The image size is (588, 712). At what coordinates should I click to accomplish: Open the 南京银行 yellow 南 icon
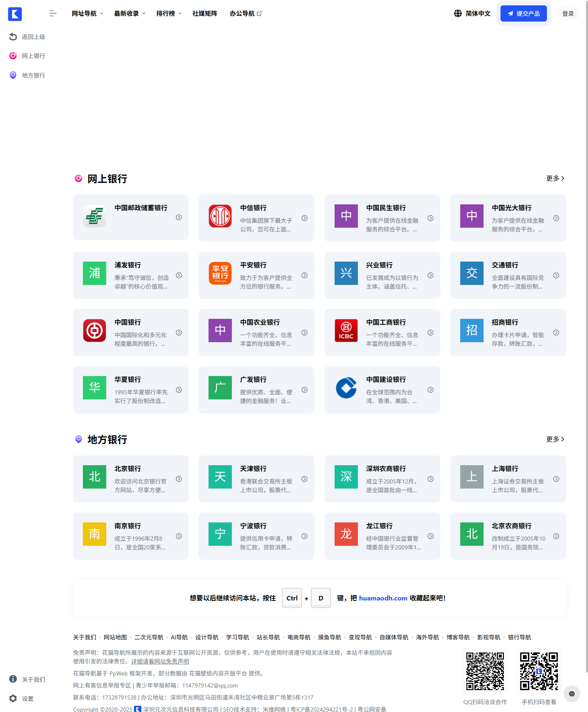tap(95, 535)
